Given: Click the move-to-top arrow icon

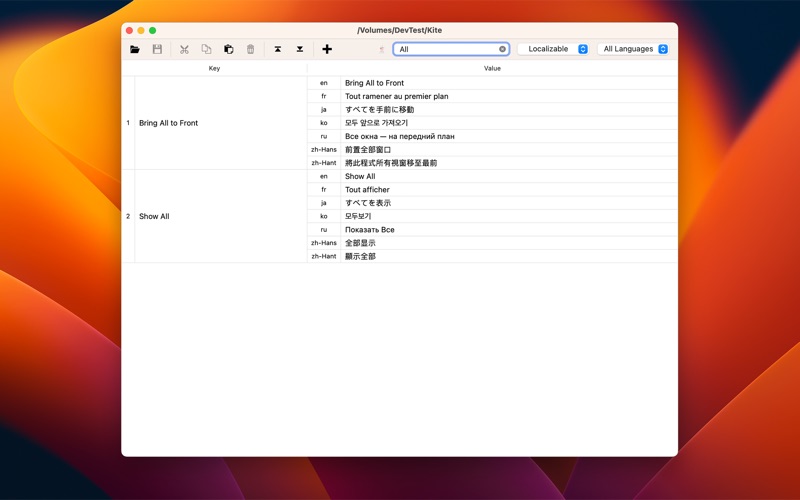Looking at the screenshot, I should click(278, 49).
